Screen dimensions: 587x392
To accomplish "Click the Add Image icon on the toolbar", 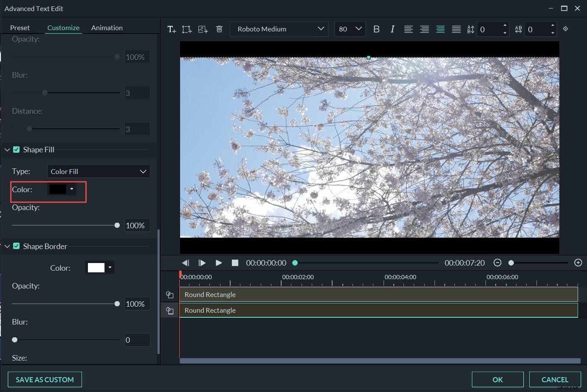I will pos(203,29).
